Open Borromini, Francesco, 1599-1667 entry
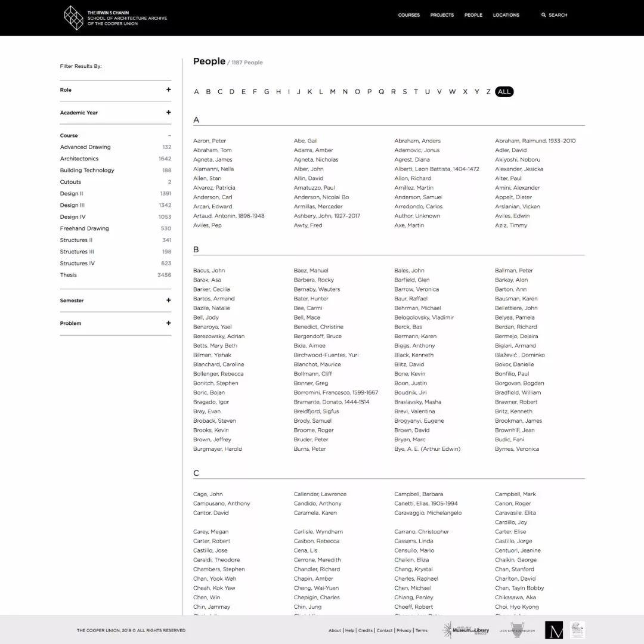644x644 pixels. [x=336, y=392]
